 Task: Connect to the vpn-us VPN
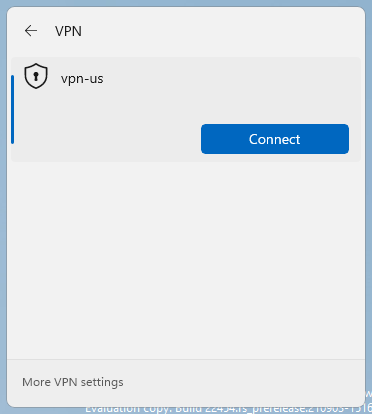(275, 139)
